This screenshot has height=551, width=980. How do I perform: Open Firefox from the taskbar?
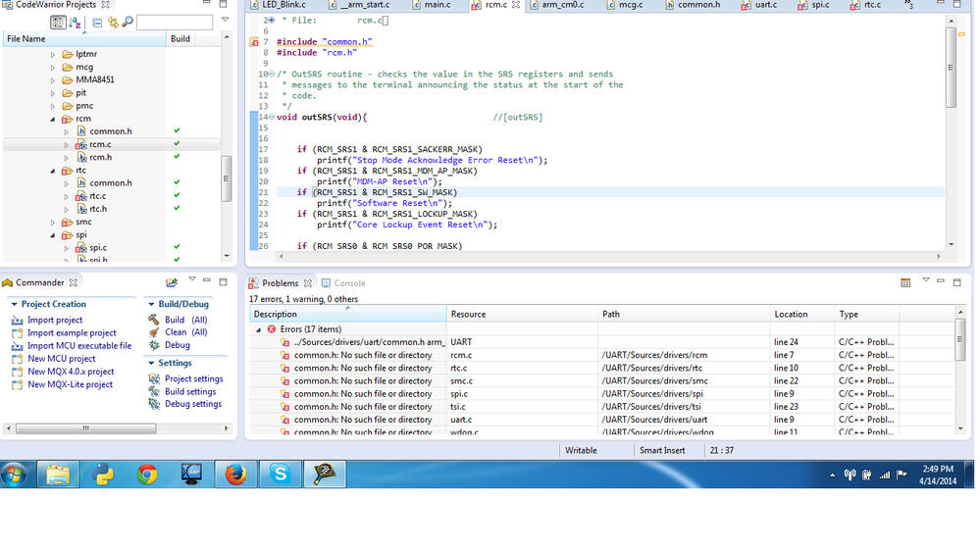click(235, 476)
